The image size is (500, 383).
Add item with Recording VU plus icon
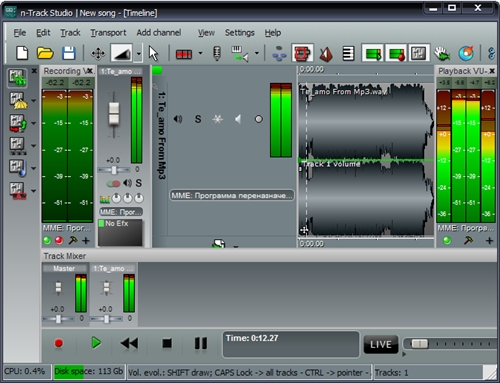pos(86,240)
